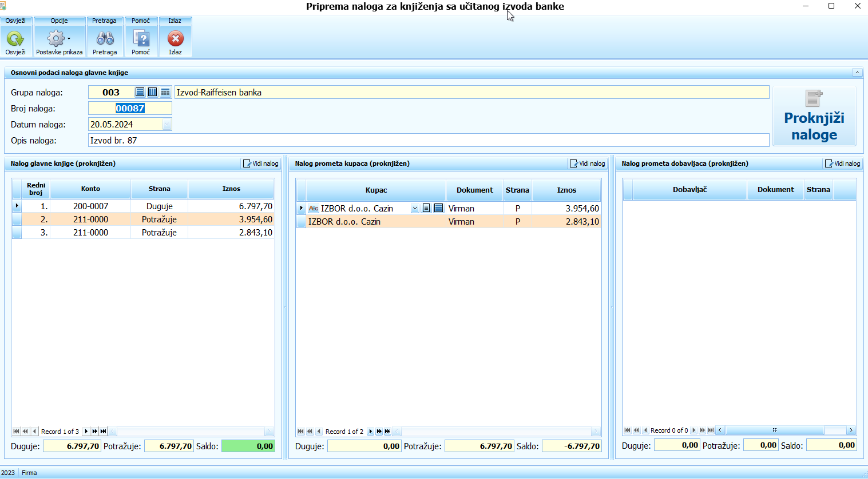This screenshot has height=479, width=868.
Task: Open the Pomoć help icon
Action: [x=141, y=39]
